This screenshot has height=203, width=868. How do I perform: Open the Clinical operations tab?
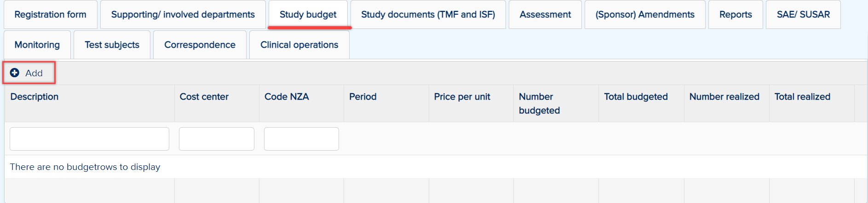pyautogui.click(x=299, y=45)
